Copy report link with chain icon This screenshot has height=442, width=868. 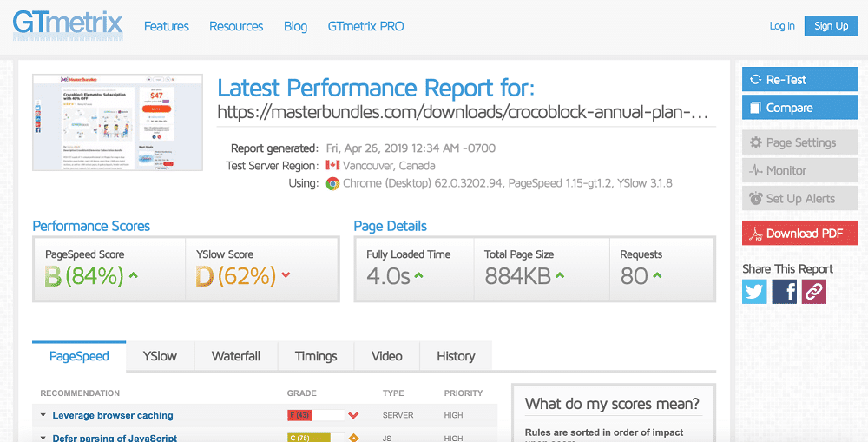click(x=814, y=292)
